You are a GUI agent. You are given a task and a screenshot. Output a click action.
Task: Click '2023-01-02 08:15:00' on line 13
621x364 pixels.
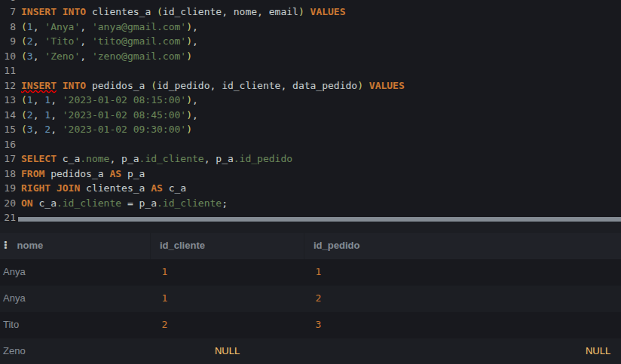(124, 100)
